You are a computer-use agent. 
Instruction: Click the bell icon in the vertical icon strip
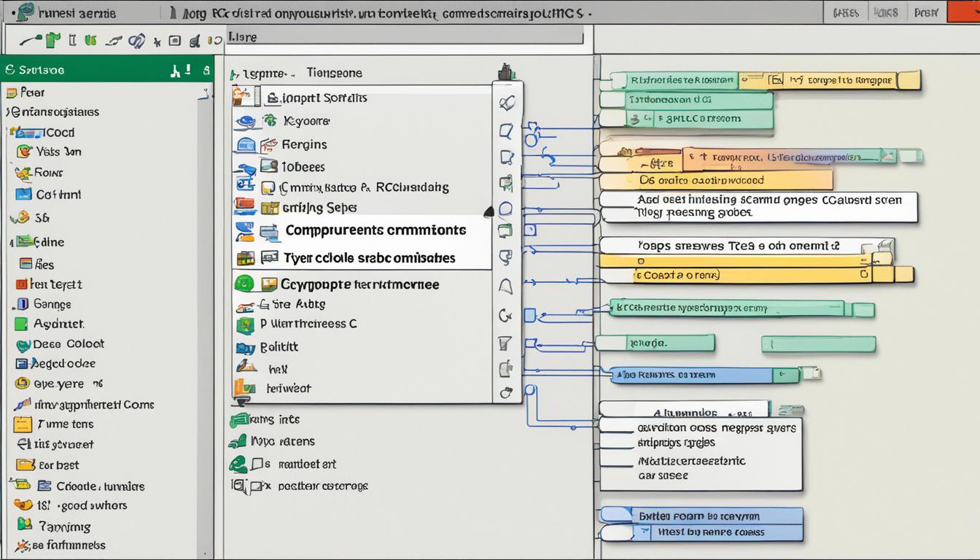(505, 286)
